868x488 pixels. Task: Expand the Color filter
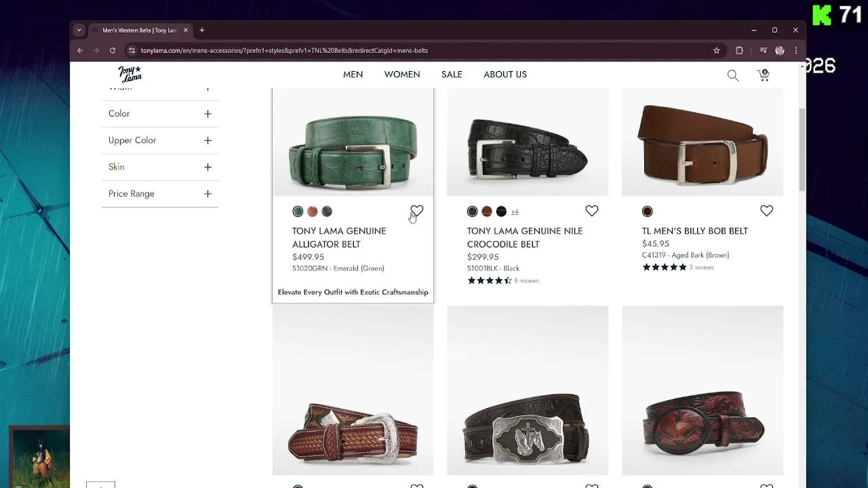pos(208,114)
